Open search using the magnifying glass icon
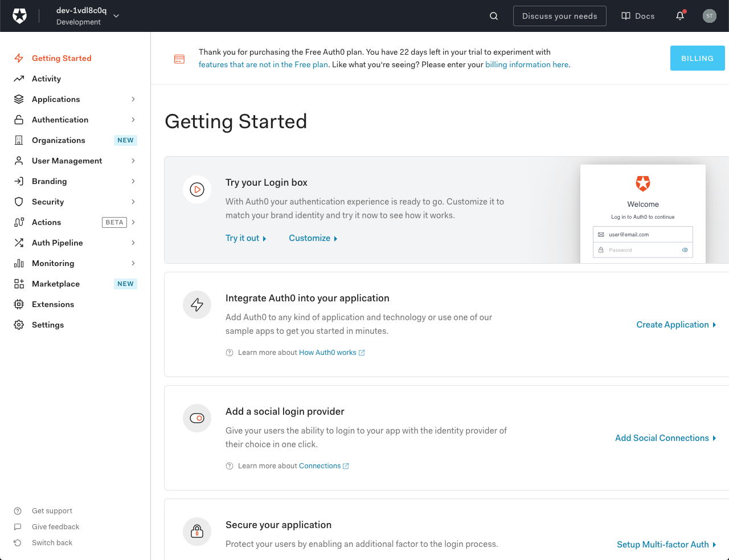Screen dimensions: 729x560 coord(493,16)
